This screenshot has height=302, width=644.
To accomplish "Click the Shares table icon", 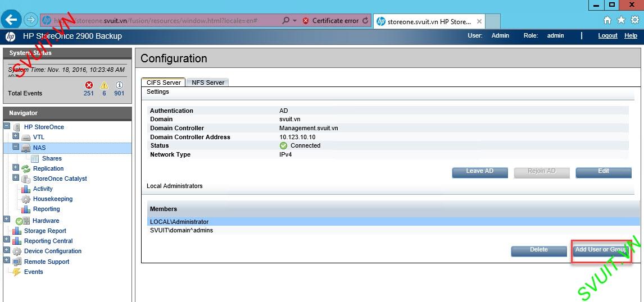I will pos(35,158).
